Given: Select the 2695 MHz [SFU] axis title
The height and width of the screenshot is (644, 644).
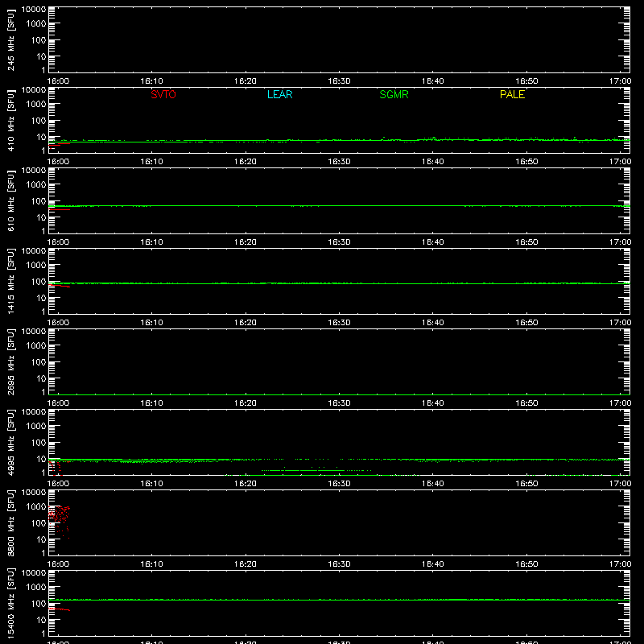Looking at the screenshot, I should 10,361.
